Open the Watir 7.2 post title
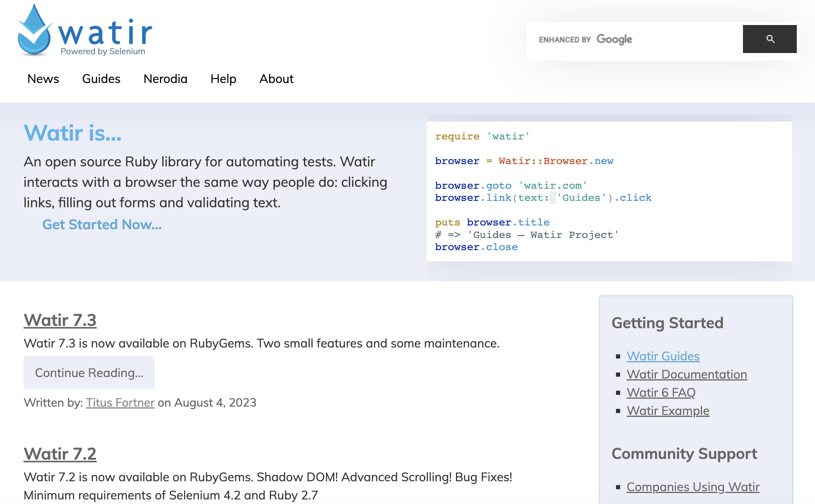This screenshot has width=815, height=504. click(x=60, y=454)
